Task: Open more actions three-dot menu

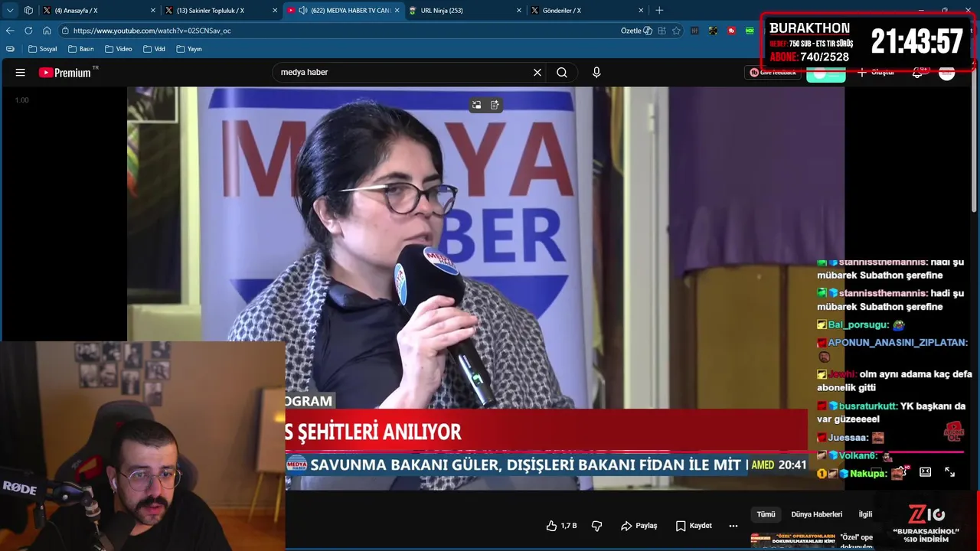Action: click(733, 526)
